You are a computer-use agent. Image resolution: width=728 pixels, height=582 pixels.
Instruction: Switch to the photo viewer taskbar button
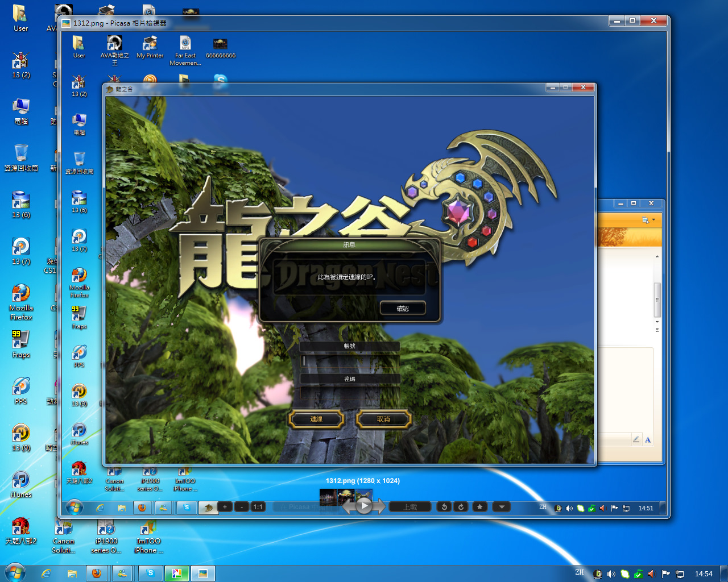[x=203, y=573]
